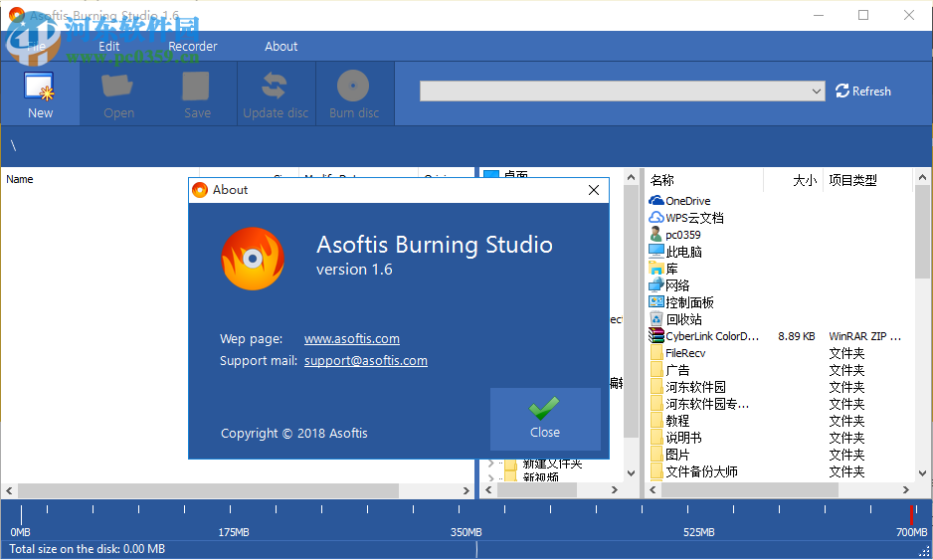
Task: Click the project list horizontal scroll right arrow
Action: tap(466, 490)
